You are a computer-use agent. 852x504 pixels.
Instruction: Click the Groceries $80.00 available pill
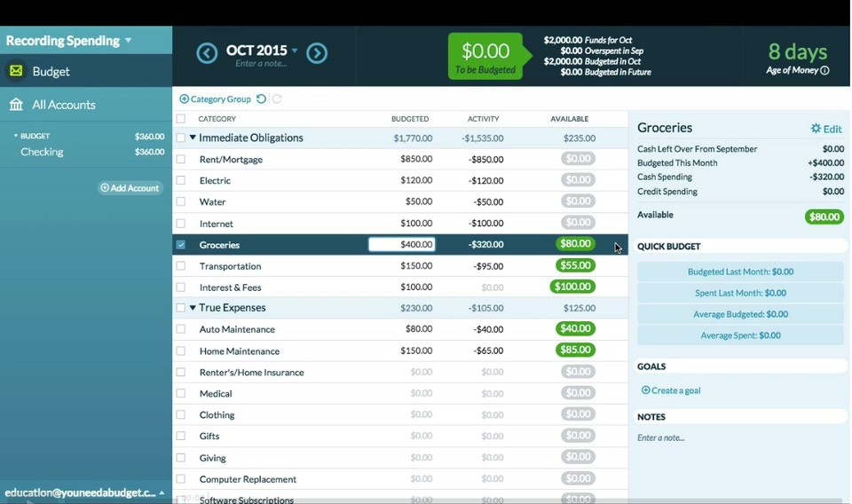click(575, 244)
